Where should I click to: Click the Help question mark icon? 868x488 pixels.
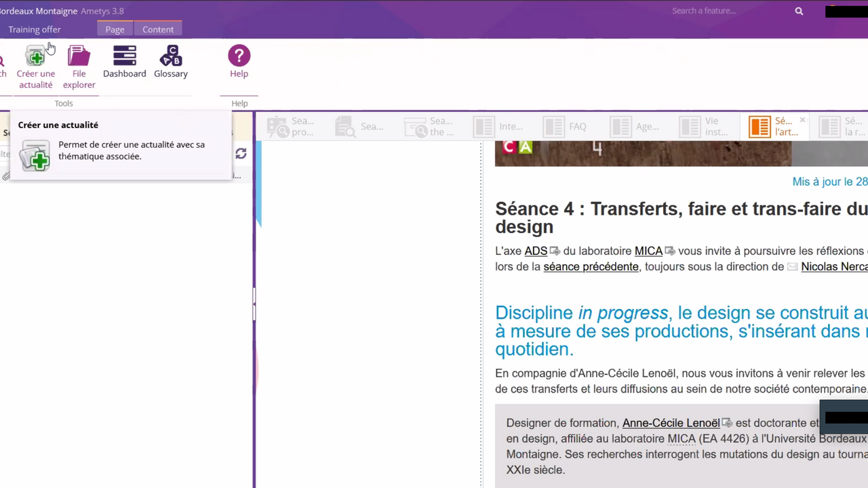(x=239, y=56)
